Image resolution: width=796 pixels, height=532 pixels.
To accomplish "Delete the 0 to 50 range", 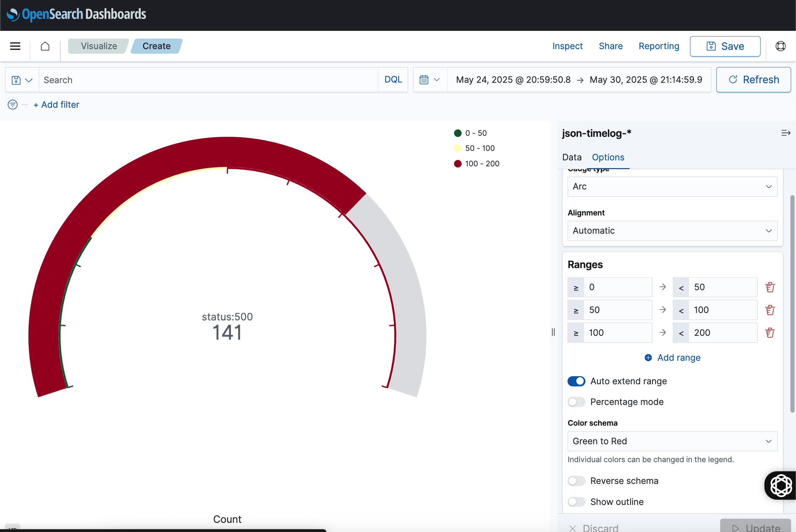I will pos(770,287).
